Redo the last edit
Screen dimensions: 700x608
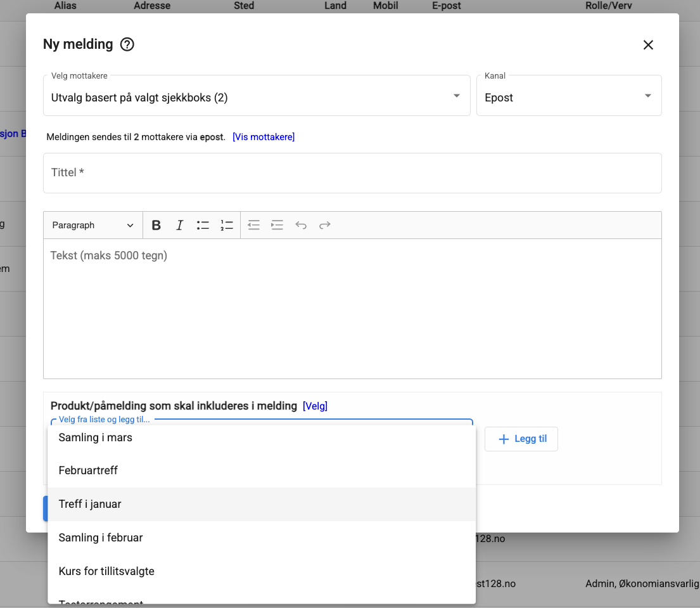[x=324, y=225]
